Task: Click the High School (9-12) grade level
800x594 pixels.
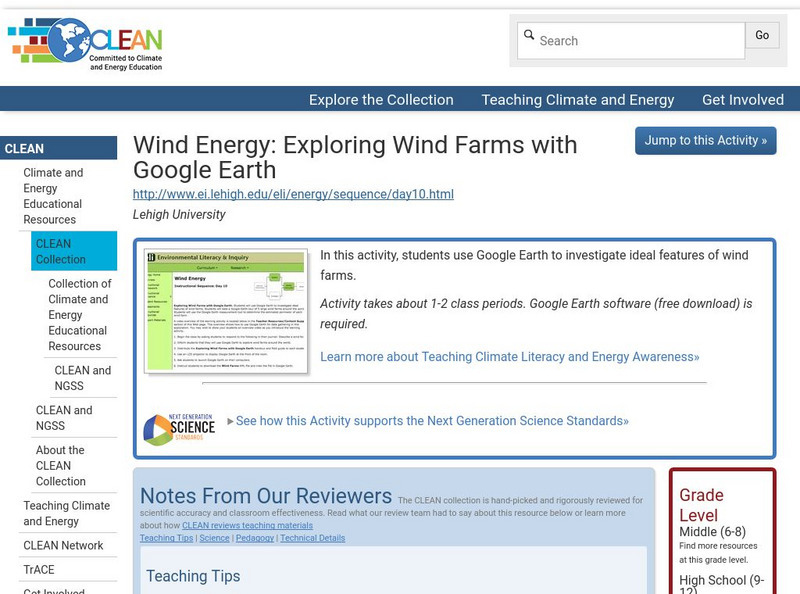Action: (x=721, y=585)
